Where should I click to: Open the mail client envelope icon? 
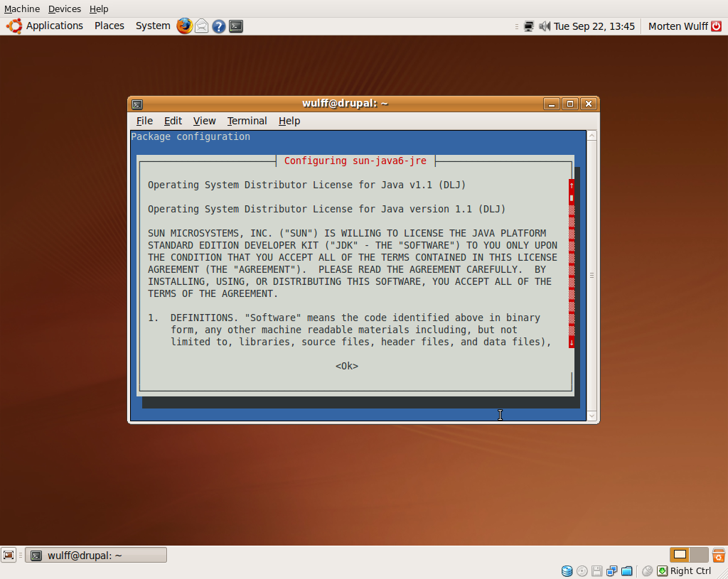(201, 26)
